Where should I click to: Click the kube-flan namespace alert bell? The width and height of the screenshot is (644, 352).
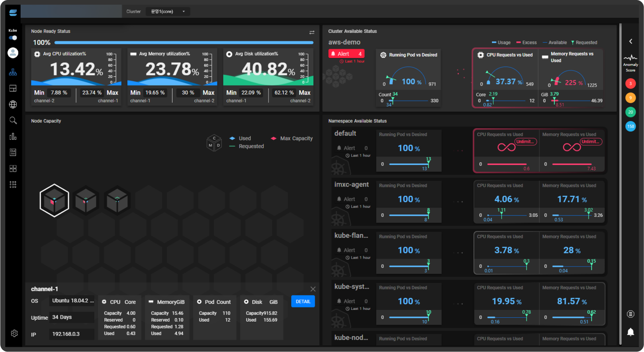point(339,250)
